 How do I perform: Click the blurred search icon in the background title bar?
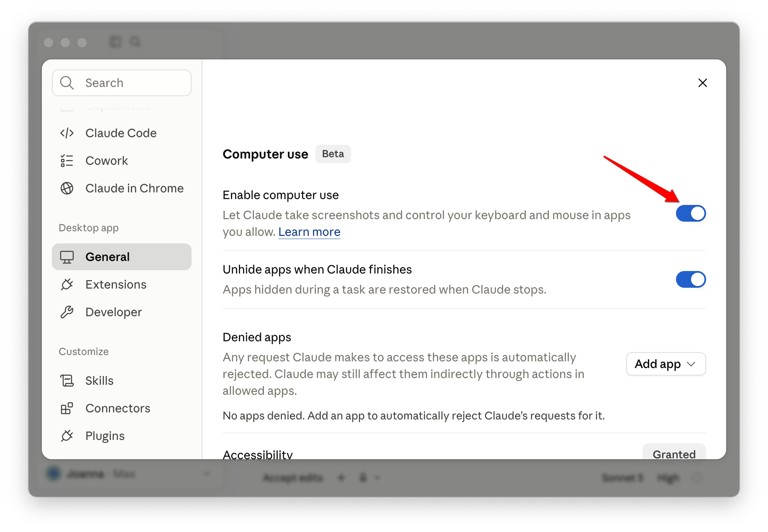point(135,42)
